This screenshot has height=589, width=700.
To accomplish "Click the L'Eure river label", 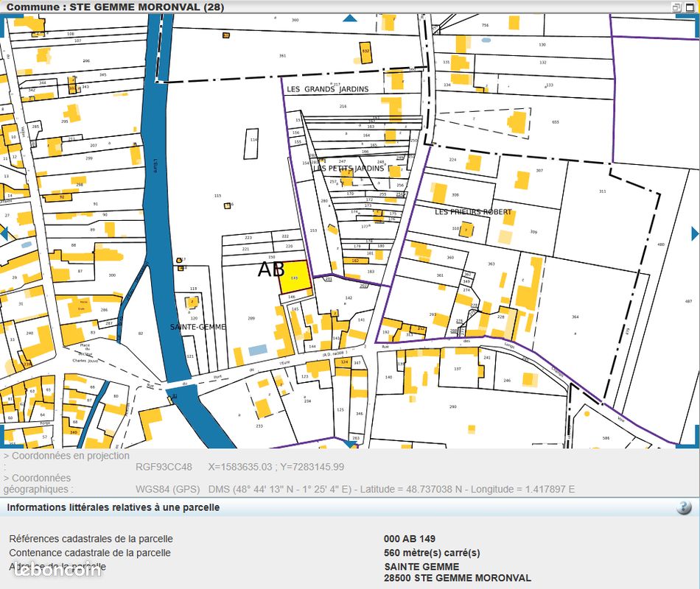I will (x=155, y=166).
